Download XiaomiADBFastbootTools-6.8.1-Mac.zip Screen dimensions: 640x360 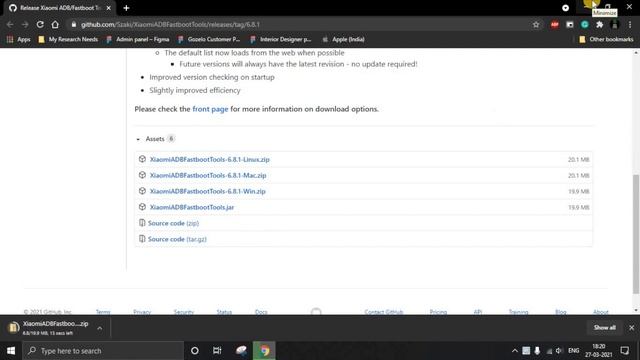(x=208, y=176)
